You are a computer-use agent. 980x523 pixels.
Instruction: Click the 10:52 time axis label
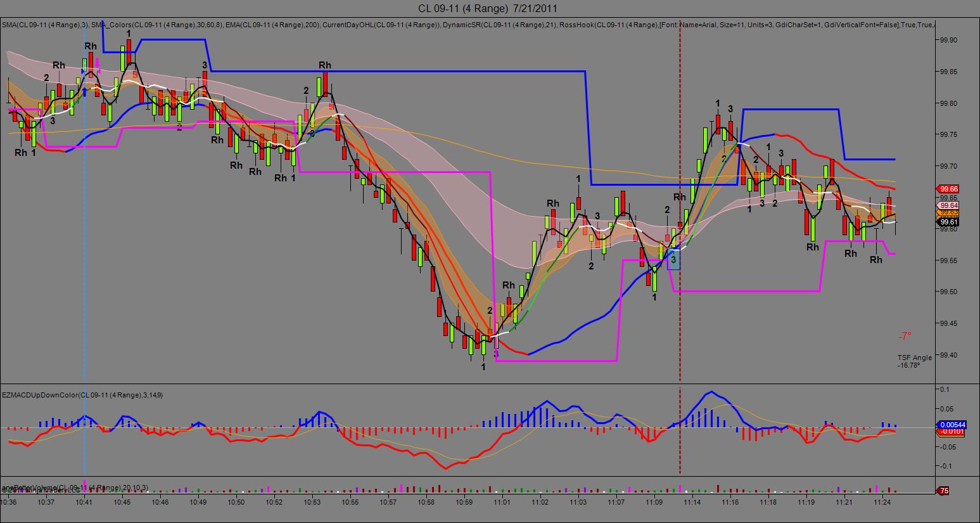click(274, 502)
